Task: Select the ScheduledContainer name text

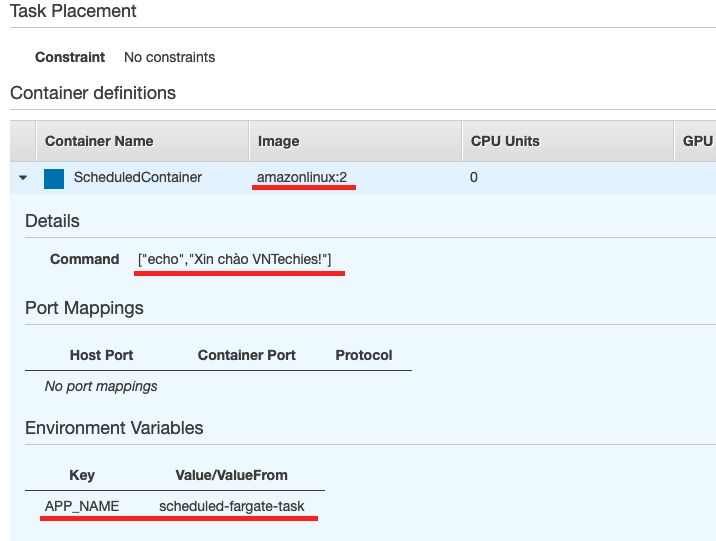Action: tap(137, 177)
